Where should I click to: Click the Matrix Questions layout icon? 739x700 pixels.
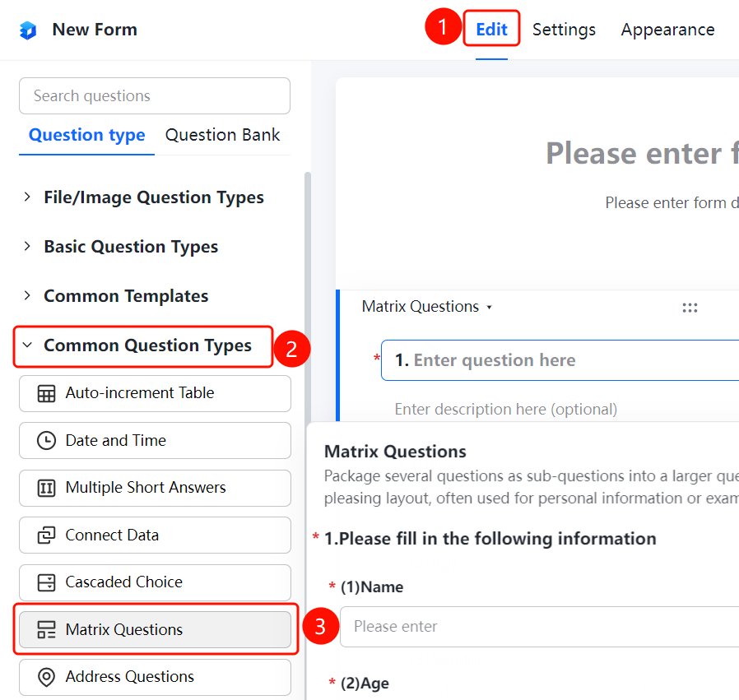coord(46,630)
